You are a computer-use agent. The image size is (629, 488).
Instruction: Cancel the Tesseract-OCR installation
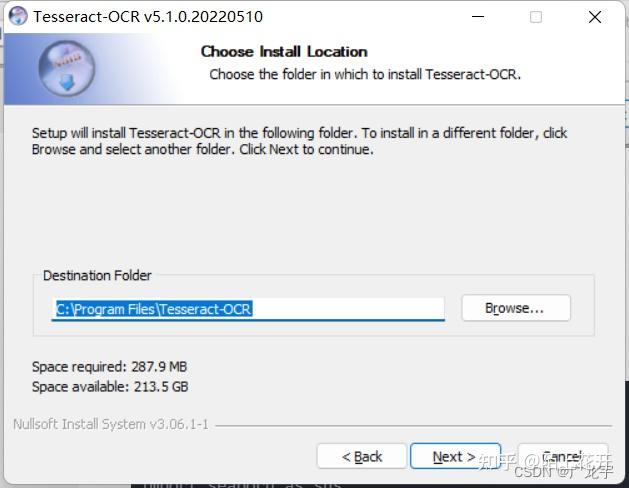tap(563, 456)
